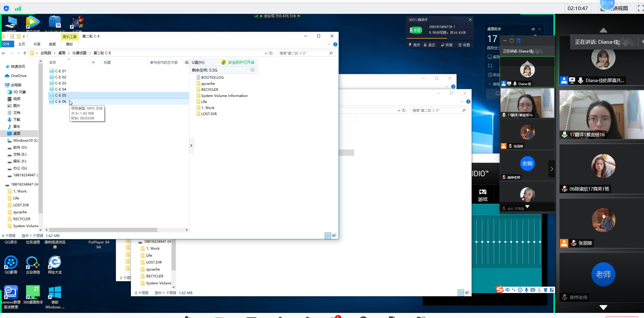Click 鉴定 in 360U盘助手

tap(429, 45)
